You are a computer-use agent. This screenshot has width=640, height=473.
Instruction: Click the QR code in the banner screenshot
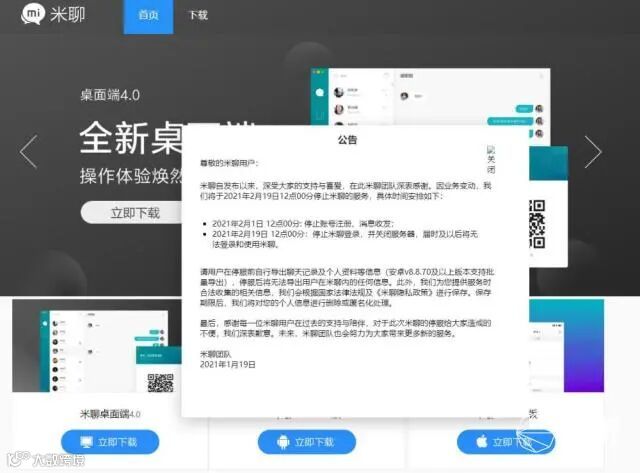point(537,224)
